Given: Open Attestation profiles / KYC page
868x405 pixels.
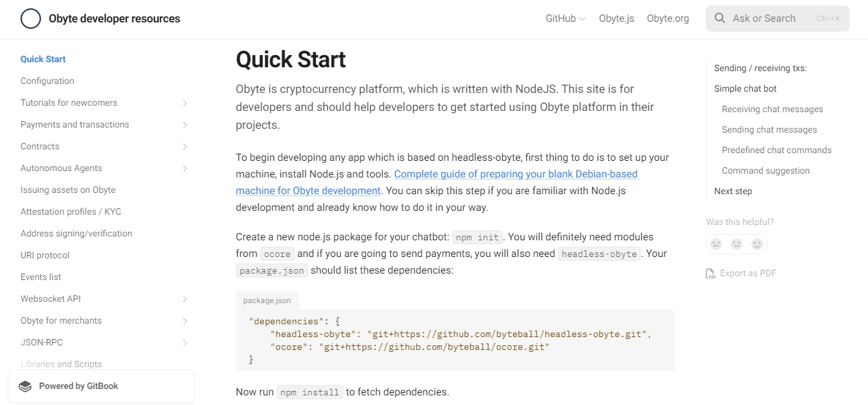Looking at the screenshot, I should click(x=70, y=211).
